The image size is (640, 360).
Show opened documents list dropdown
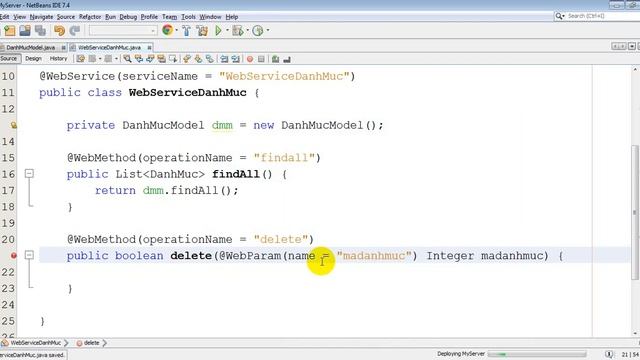(x=632, y=47)
